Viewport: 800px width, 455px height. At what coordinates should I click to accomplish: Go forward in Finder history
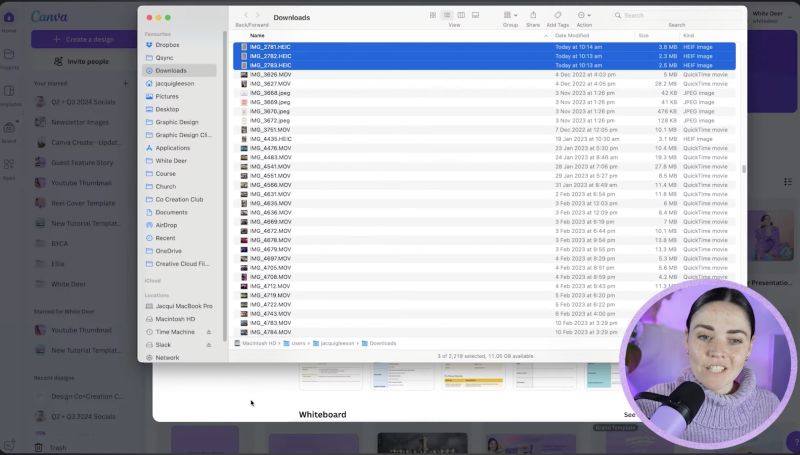[258, 15]
